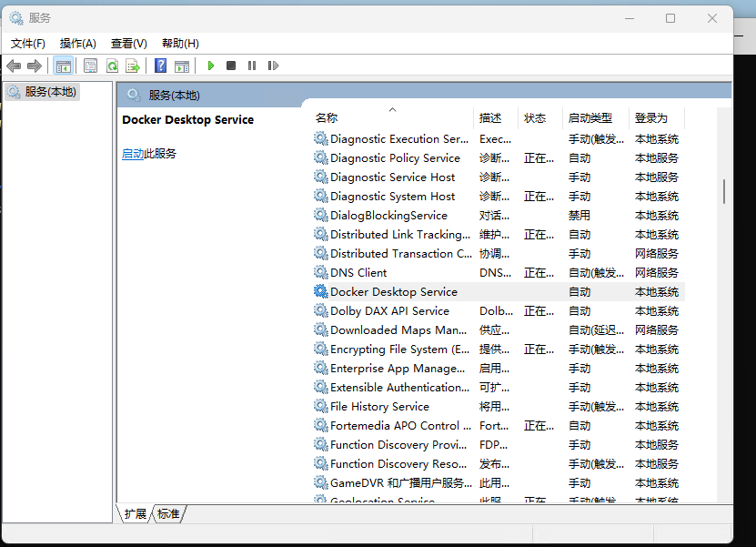Viewport: 756px width, 547px height.
Task: Sort services by 名称 column header
Action: click(x=327, y=117)
